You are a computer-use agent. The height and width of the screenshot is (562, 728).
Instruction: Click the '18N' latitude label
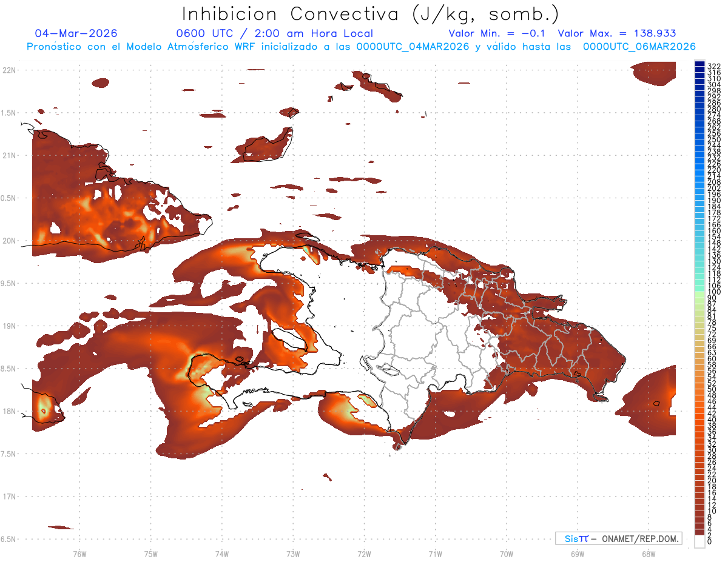click(9, 411)
